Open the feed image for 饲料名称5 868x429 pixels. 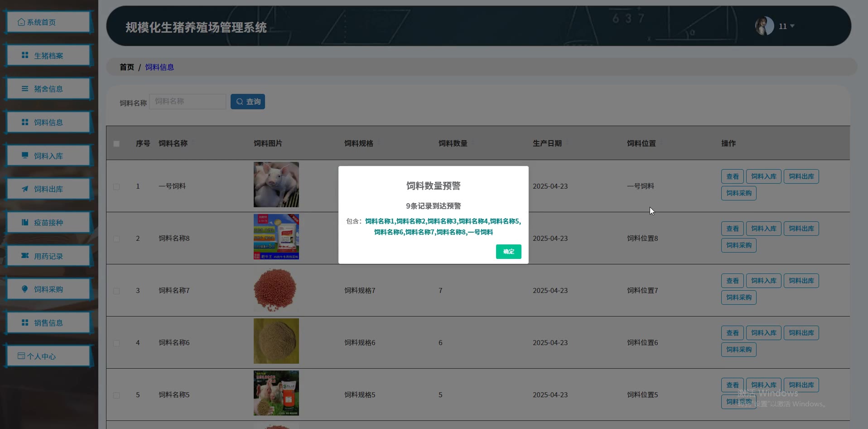pyautogui.click(x=276, y=393)
